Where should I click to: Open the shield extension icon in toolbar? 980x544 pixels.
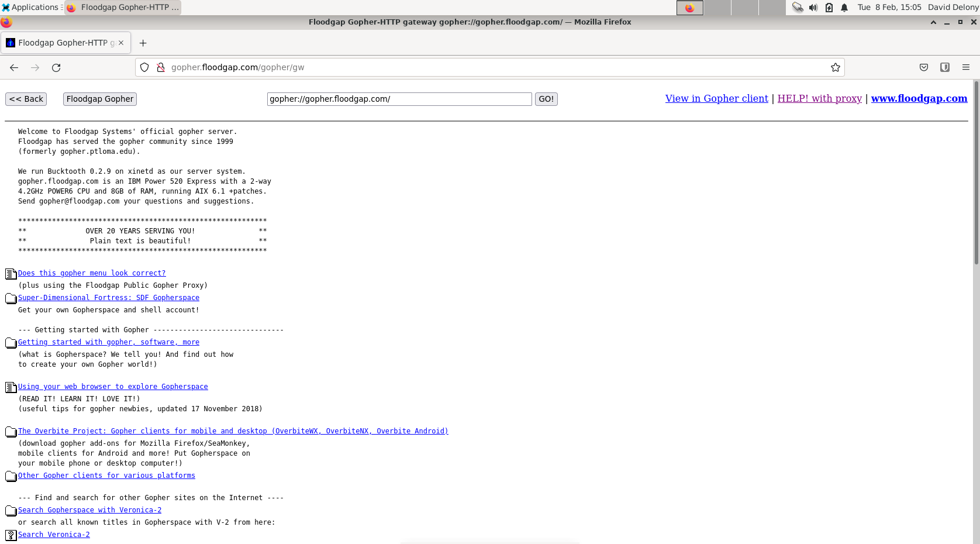click(x=945, y=67)
